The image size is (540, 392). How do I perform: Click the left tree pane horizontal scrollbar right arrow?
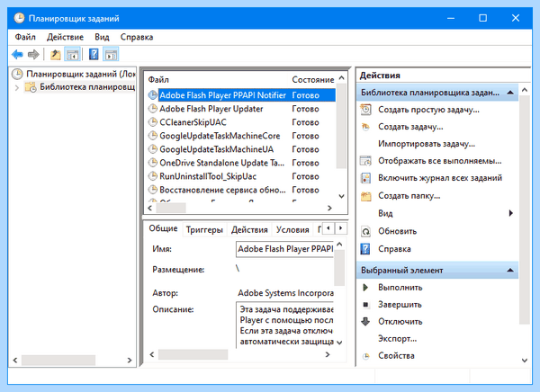[x=130, y=361]
